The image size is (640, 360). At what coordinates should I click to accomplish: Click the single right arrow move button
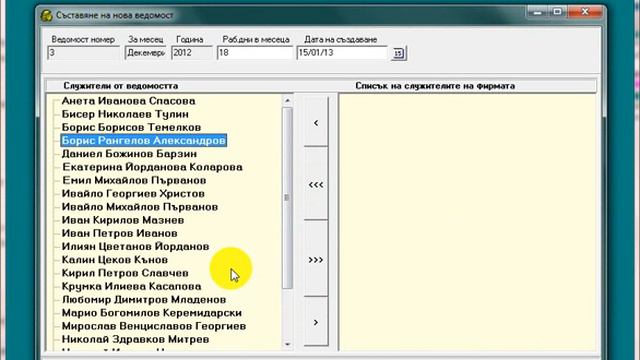(x=316, y=322)
